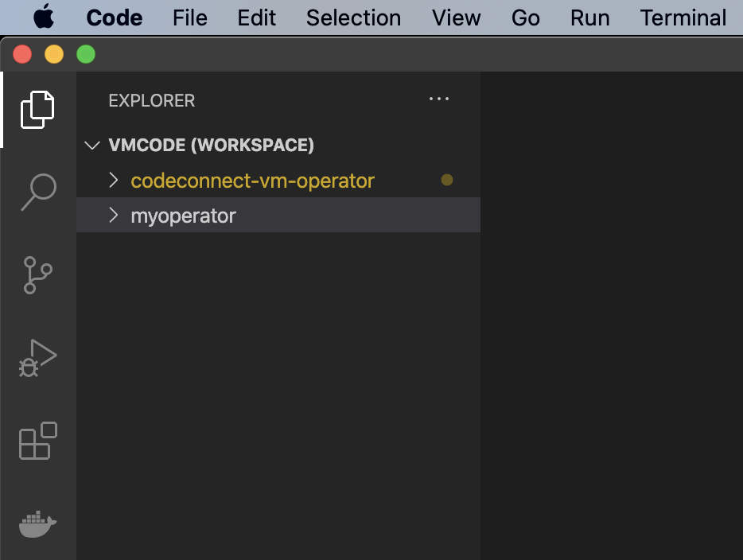The image size is (743, 560).
Task: Expand the myoperator folder chevron
Action: [x=113, y=215]
